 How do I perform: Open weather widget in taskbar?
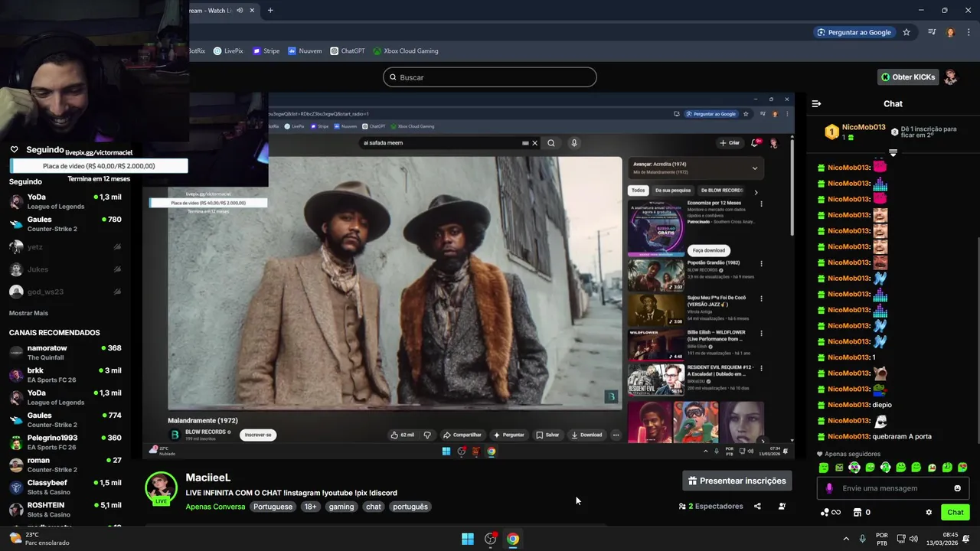(38, 539)
